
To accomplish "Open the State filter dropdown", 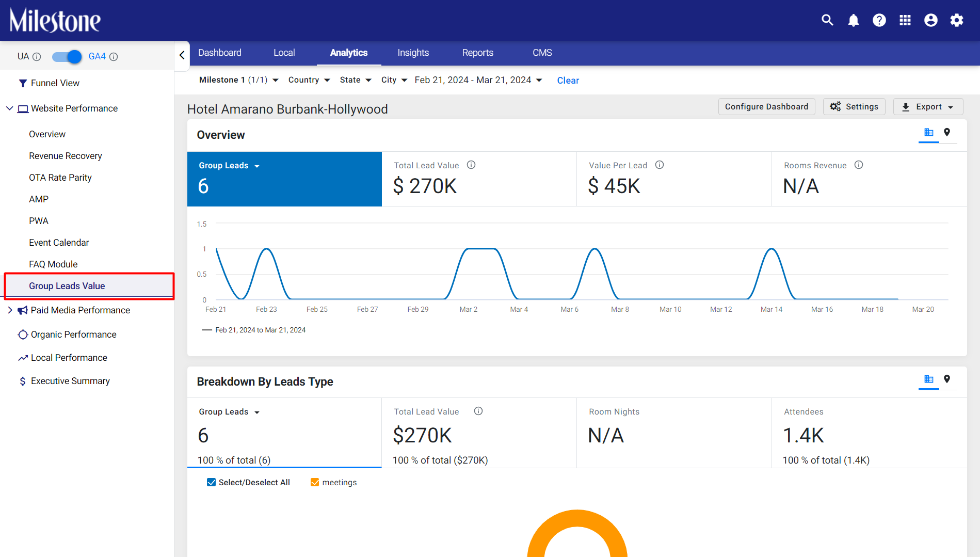I will coord(356,80).
